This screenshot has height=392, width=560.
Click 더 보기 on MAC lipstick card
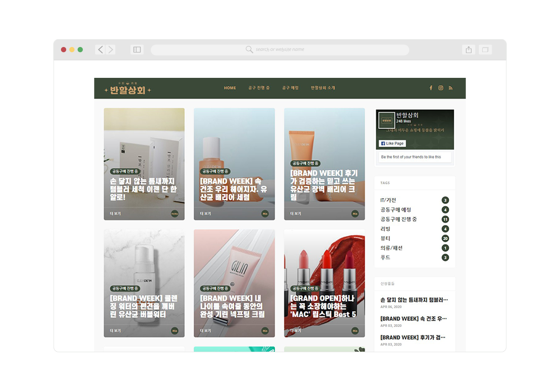tap(296, 330)
